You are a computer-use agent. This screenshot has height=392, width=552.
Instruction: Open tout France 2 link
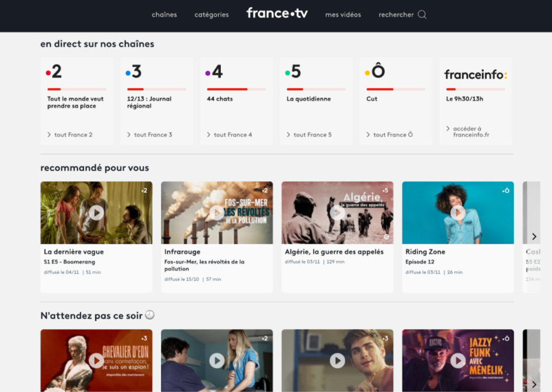tap(70, 134)
